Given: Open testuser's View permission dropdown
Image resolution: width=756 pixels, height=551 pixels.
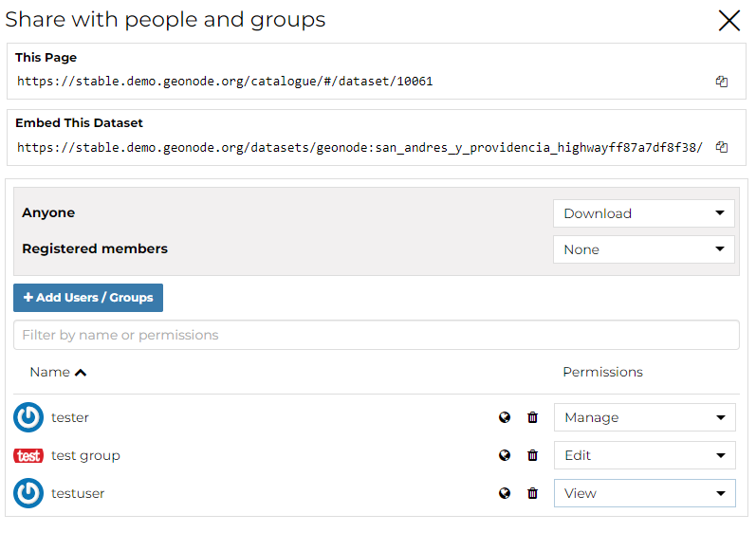Looking at the screenshot, I should 645,493.
